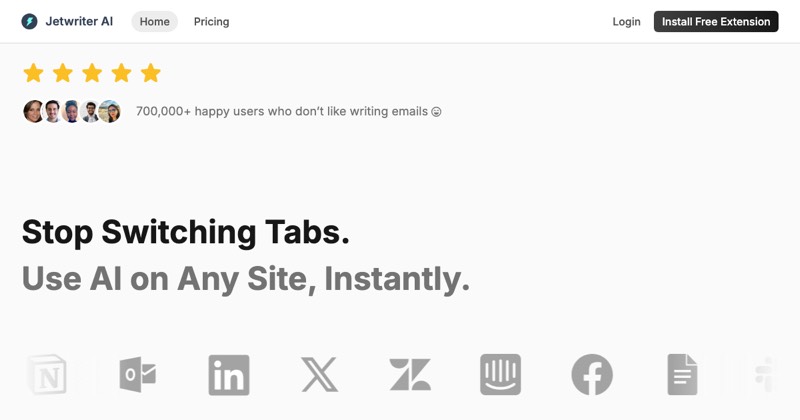
Task: Click the Facebook logo icon
Action: tap(592, 375)
